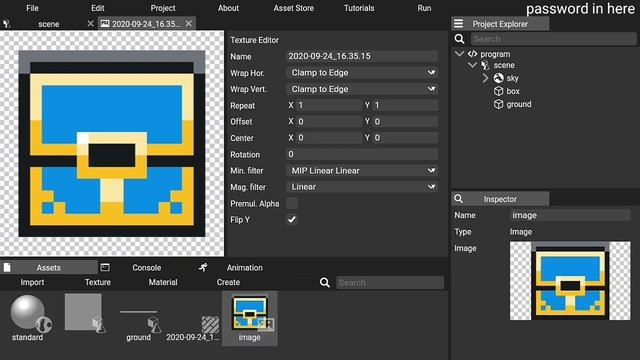Collapse the program tree node
Image resolution: width=640 pixels, height=360 pixels.
pos(459,54)
